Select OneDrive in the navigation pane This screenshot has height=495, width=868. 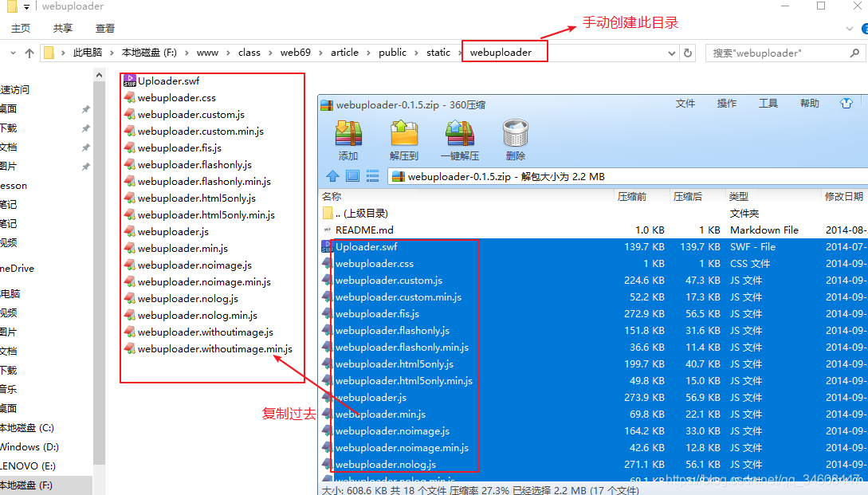pyautogui.click(x=18, y=269)
